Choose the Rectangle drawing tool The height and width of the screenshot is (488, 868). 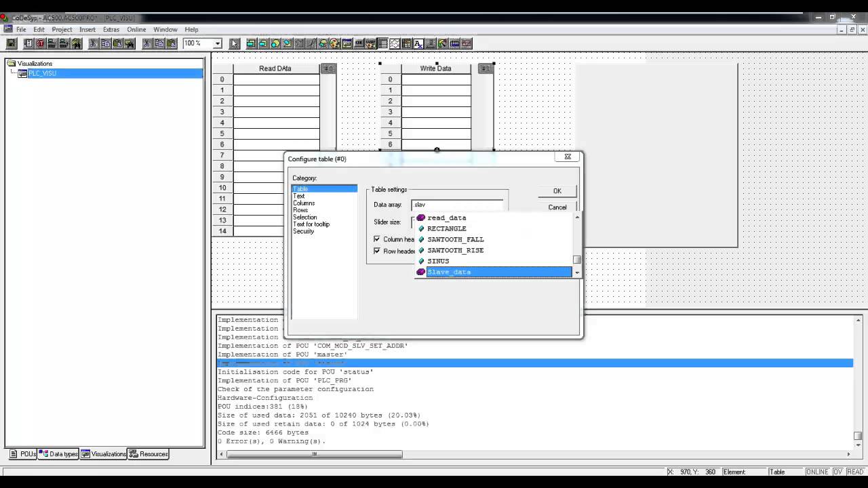tap(252, 43)
